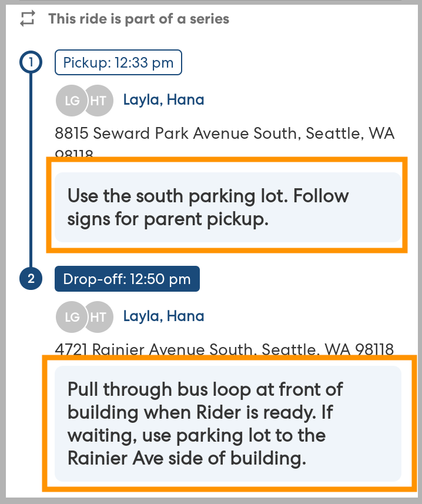This screenshot has width=422, height=504.
Task: Click Layla's name under the drop-off stop
Action: click(142, 316)
